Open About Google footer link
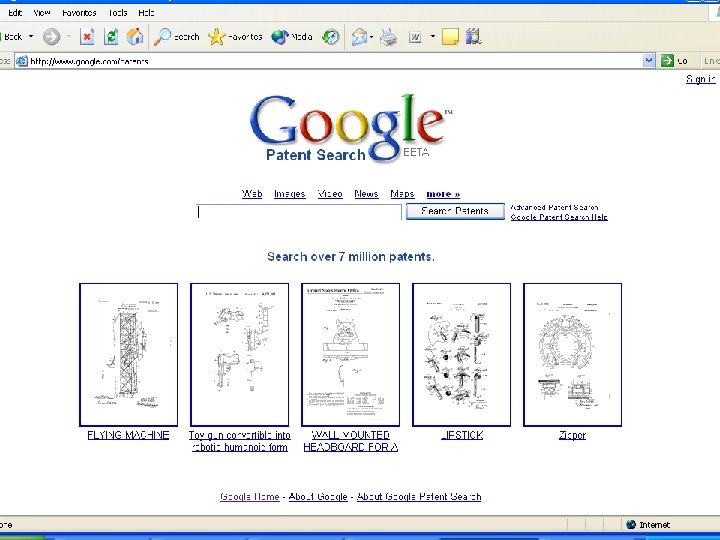Screen dimensions: 720x540 [x=318, y=496]
